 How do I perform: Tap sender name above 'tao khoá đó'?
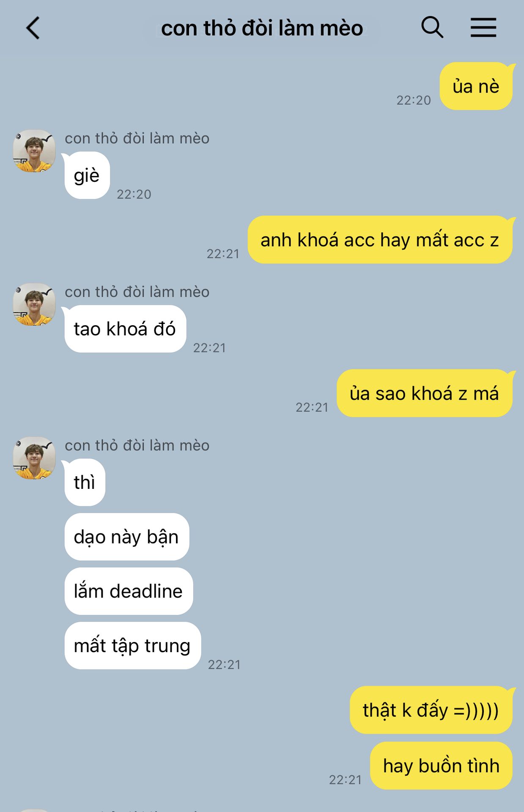137,292
